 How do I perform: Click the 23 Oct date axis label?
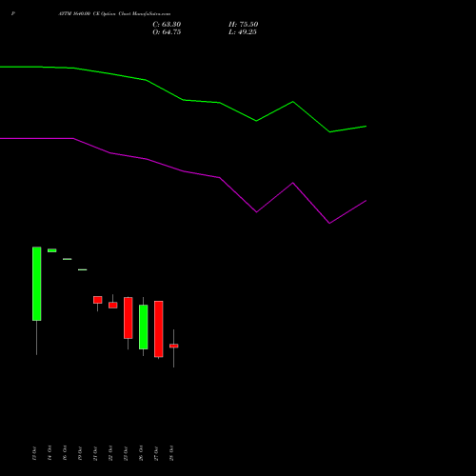tap(126, 453)
